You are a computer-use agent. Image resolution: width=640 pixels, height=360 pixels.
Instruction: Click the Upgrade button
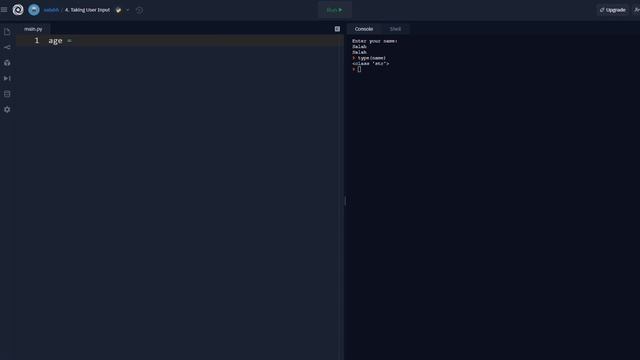(x=612, y=10)
